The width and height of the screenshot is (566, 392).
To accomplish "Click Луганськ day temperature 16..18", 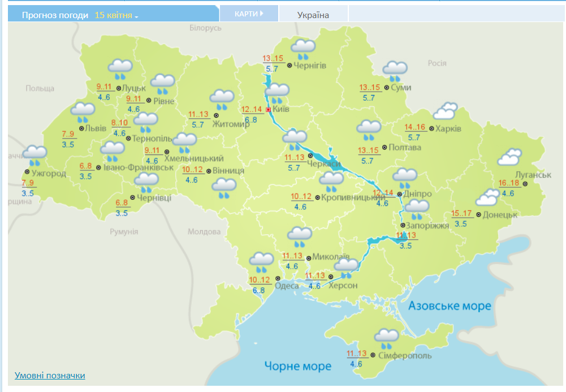I will pos(508,183).
